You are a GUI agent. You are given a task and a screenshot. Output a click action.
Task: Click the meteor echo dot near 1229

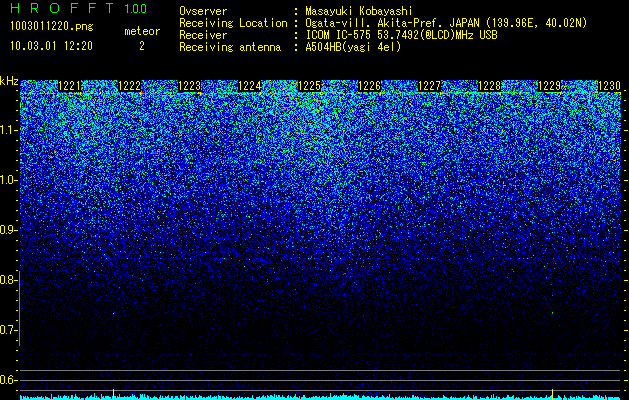(x=552, y=313)
